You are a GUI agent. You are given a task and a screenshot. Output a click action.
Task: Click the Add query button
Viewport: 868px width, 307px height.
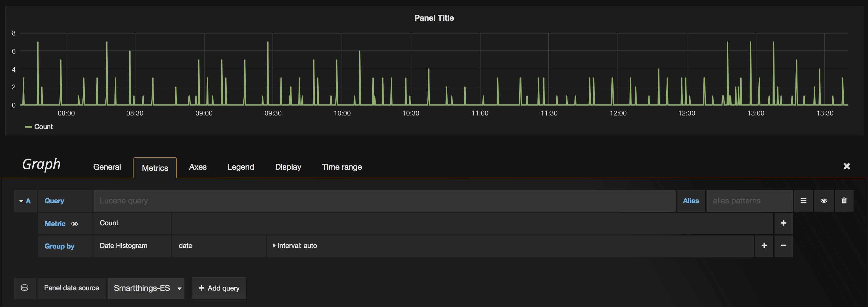[x=219, y=288]
